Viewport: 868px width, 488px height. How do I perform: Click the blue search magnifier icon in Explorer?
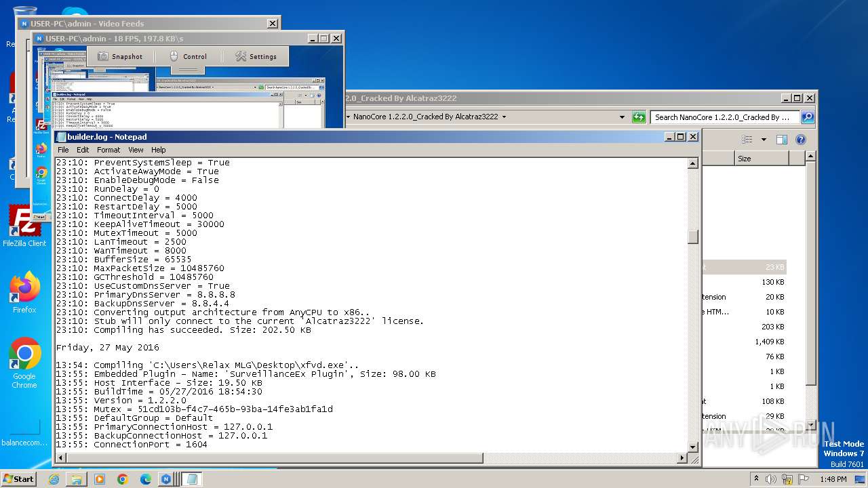pyautogui.click(x=807, y=117)
